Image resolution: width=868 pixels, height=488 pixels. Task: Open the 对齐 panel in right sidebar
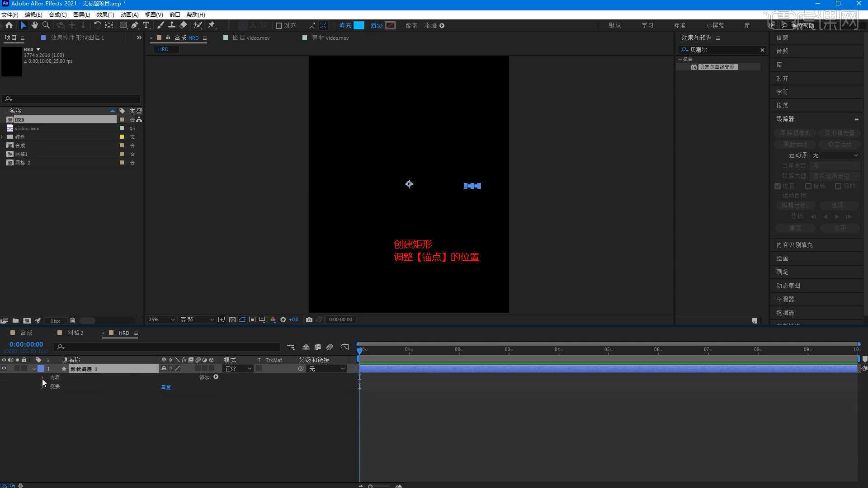pyautogui.click(x=782, y=78)
